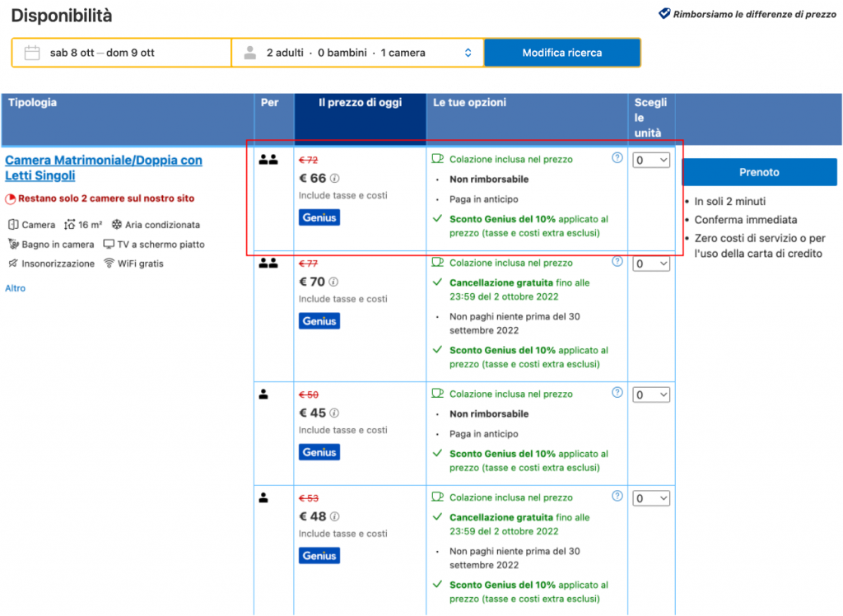
Task: Click the calendar icon in date field
Action: pos(32,53)
